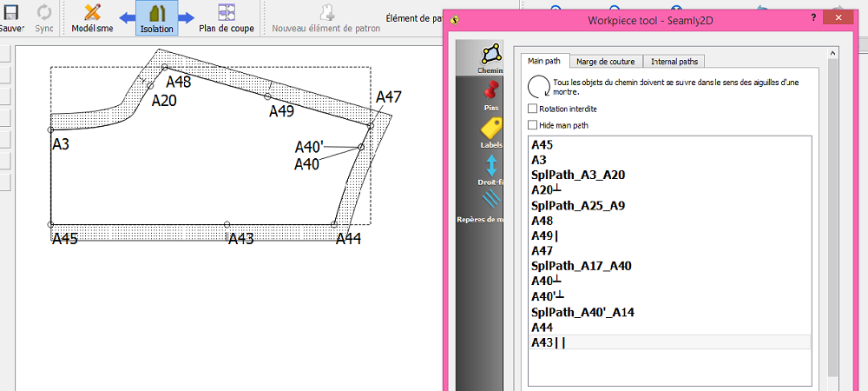The height and width of the screenshot is (391, 868).
Task: Click the scrollbar up arrow in the dialog
Action: pyautogui.click(x=833, y=52)
